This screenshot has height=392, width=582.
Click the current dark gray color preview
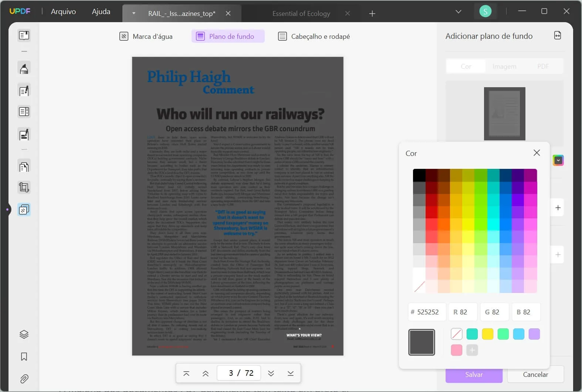pos(422,342)
